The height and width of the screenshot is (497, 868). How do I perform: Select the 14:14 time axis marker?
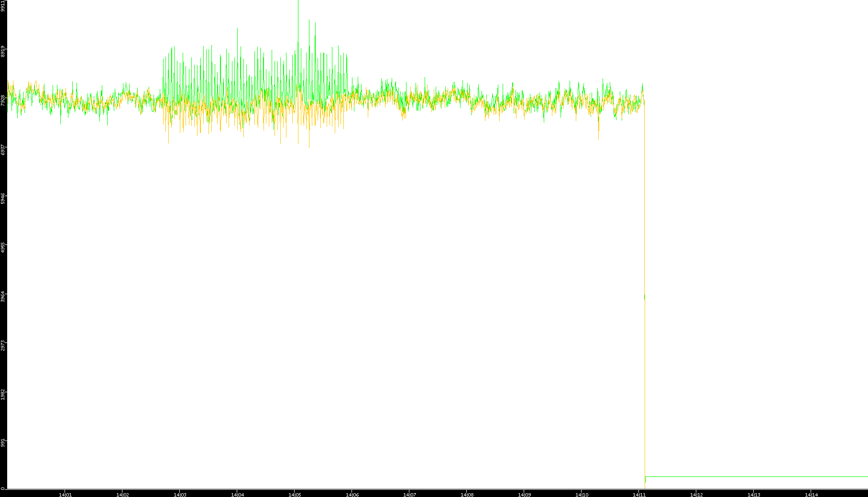point(811,495)
